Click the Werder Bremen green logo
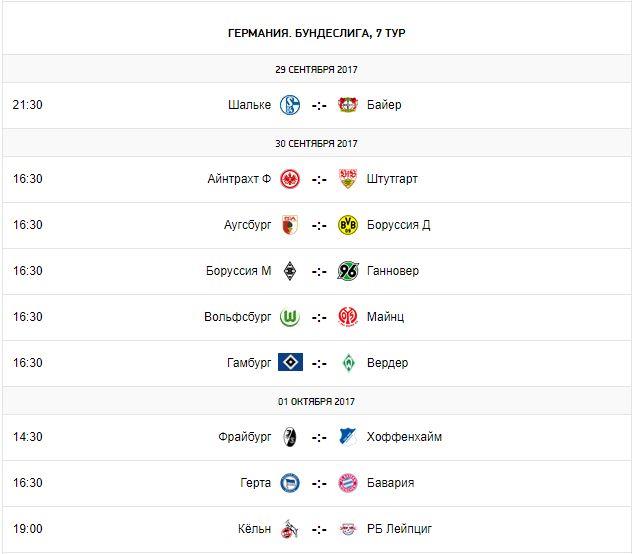Screen dimensions: 633x554 pos(348,363)
